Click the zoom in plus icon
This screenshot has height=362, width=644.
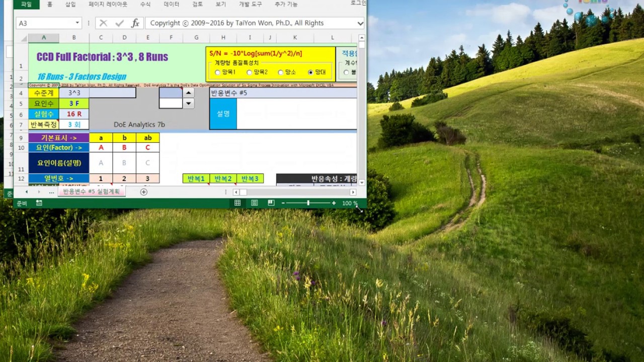point(334,203)
